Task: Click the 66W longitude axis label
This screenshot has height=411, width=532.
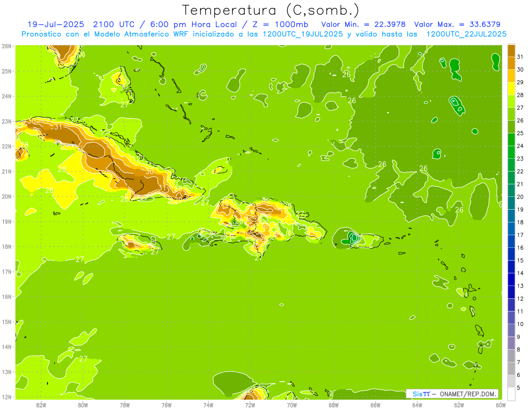Action: tap(375, 405)
